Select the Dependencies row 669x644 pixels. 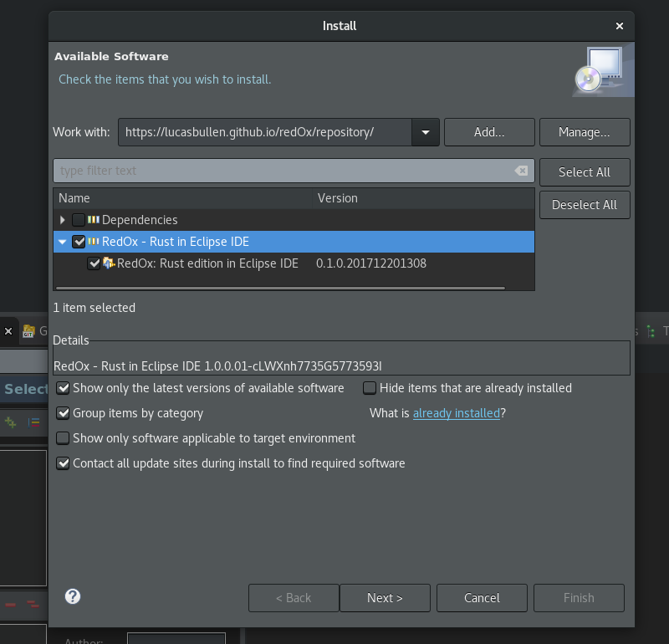[294, 220]
